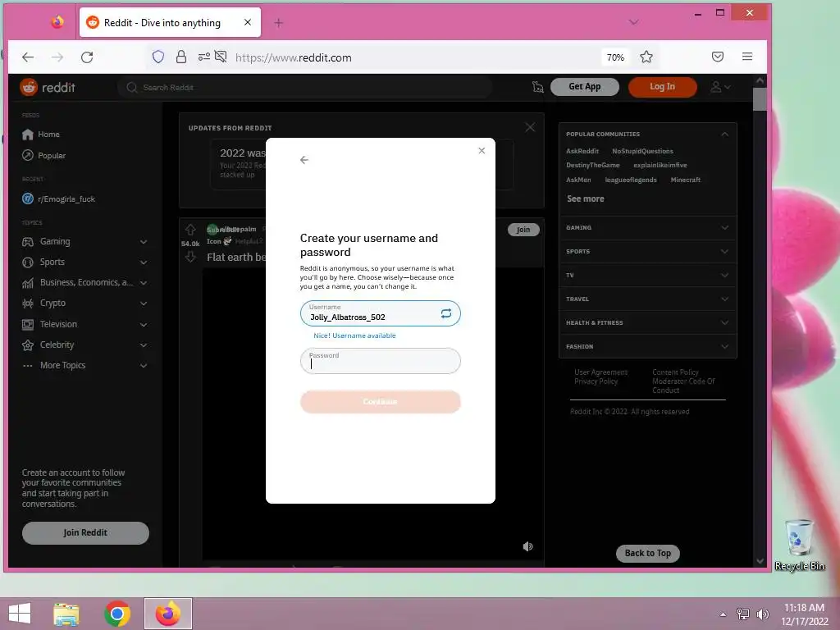The width and height of the screenshot is (840, 630).
Task: Close the Reddit browser tab
Action: [248, 22]
